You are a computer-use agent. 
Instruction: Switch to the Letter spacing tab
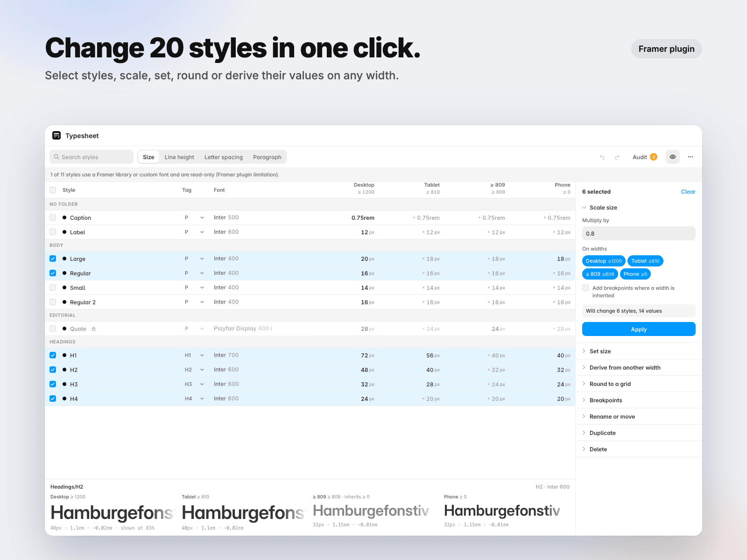click(224, 157)
